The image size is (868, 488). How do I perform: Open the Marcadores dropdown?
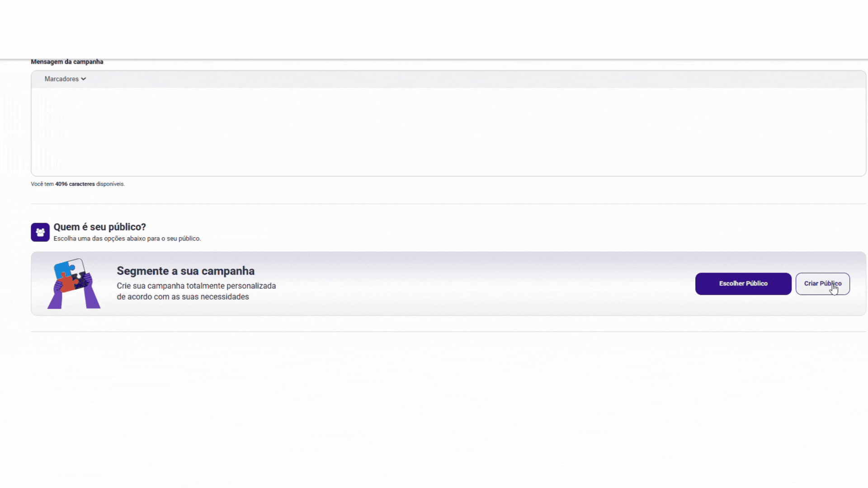pos(65,79)
